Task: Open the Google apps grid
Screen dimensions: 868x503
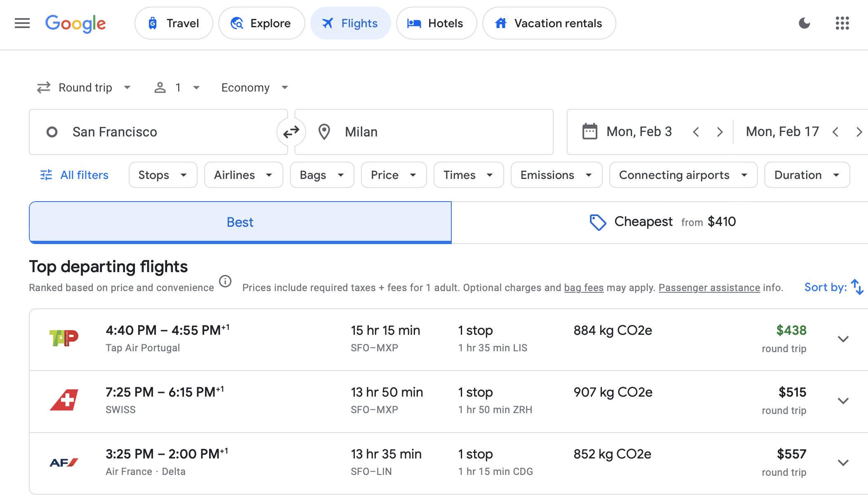Action: (x=842, y=23)
